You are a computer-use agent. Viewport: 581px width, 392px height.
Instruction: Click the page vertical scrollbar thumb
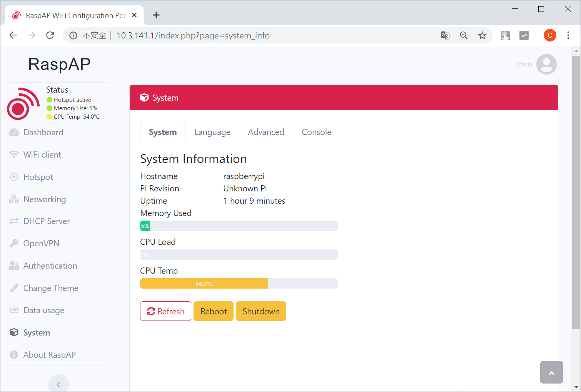coord(576,193)
